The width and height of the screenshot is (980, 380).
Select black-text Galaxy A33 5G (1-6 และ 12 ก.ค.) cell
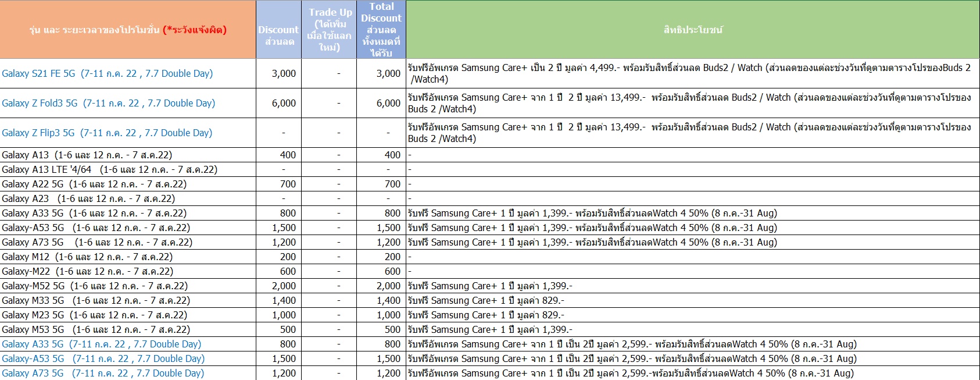(128, 213)
